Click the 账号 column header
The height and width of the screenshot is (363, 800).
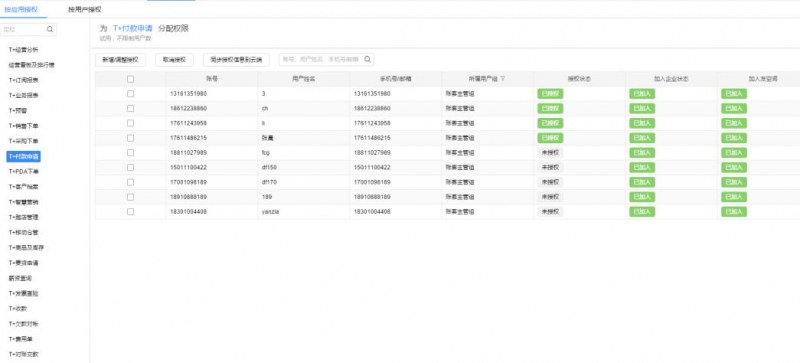[212, 79]
